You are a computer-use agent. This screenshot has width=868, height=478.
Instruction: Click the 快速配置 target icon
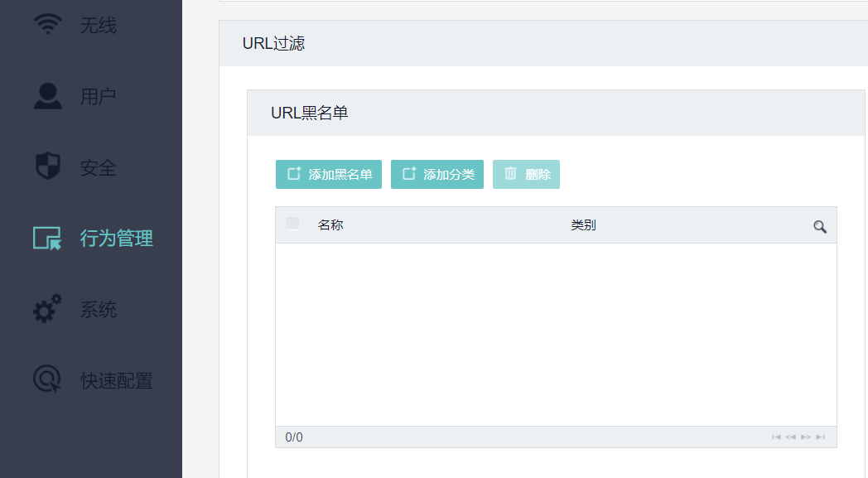(47, 379)
